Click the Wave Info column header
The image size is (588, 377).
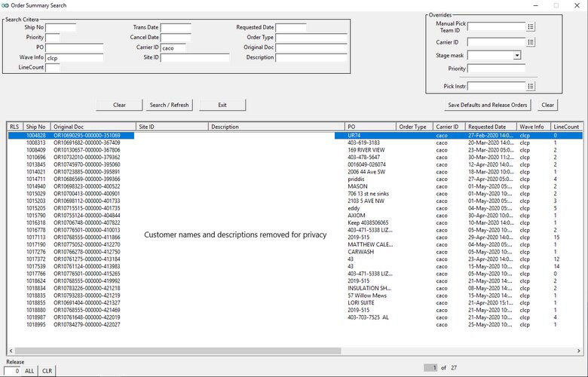[x=532, y=127]
